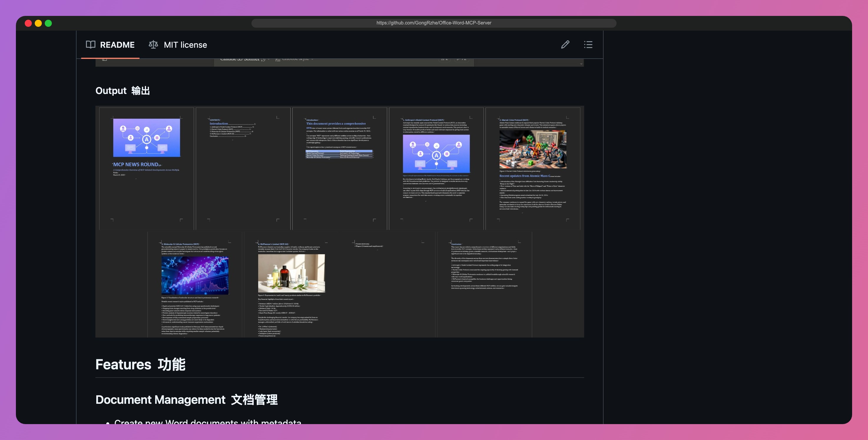Open the Marvel Crisis Protocol page thumbnail
The height and width of the screenshot is (440, 868).
pos(533,168)
